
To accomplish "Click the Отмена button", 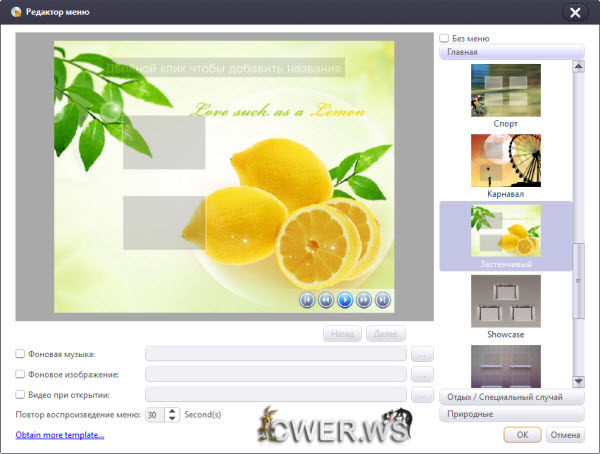I will point(565,435).
